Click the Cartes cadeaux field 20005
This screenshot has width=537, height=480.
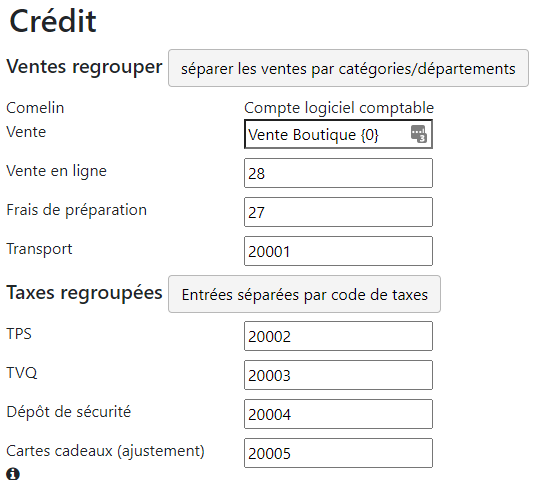338,453
